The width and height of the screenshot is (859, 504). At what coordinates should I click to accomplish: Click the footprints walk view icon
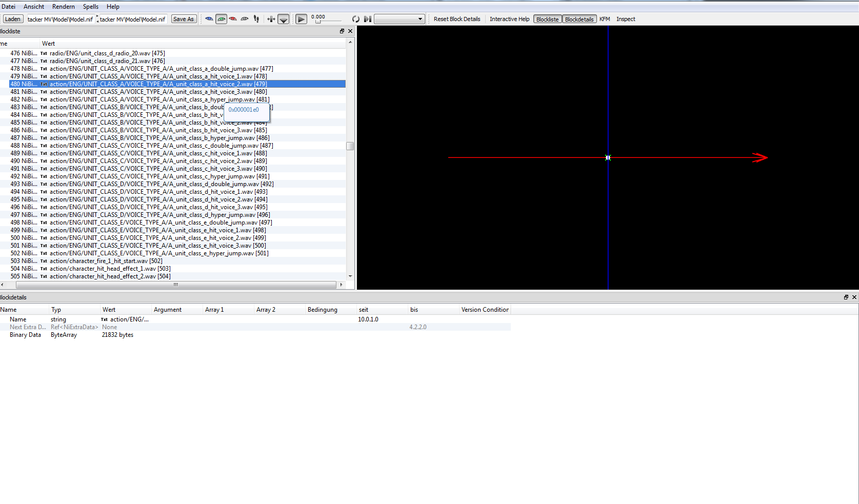click(256, 19)
